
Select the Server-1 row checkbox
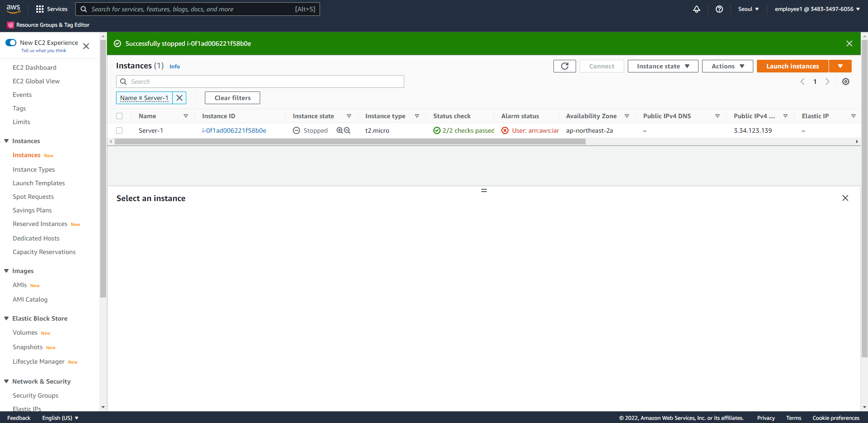119,130
